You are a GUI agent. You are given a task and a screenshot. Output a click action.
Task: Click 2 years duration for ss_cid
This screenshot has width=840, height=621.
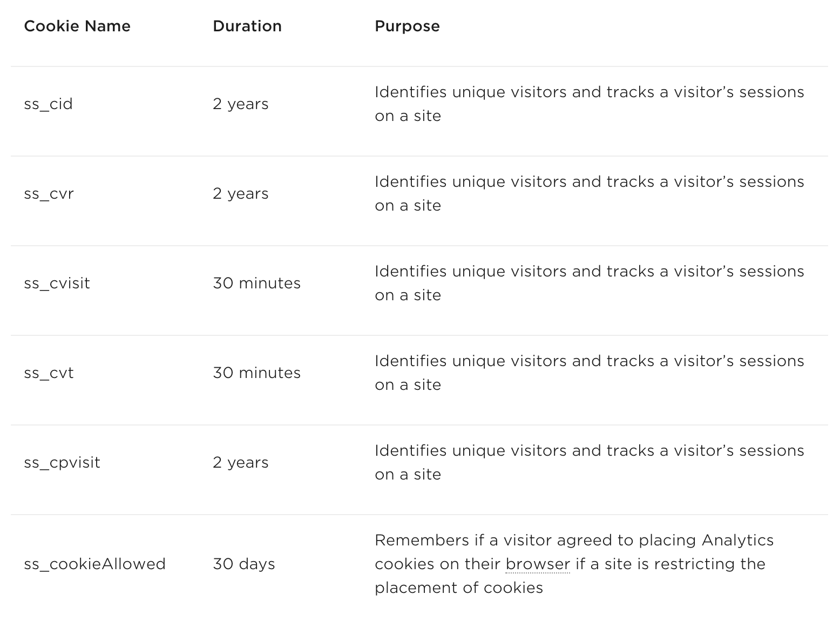point(240,104)
